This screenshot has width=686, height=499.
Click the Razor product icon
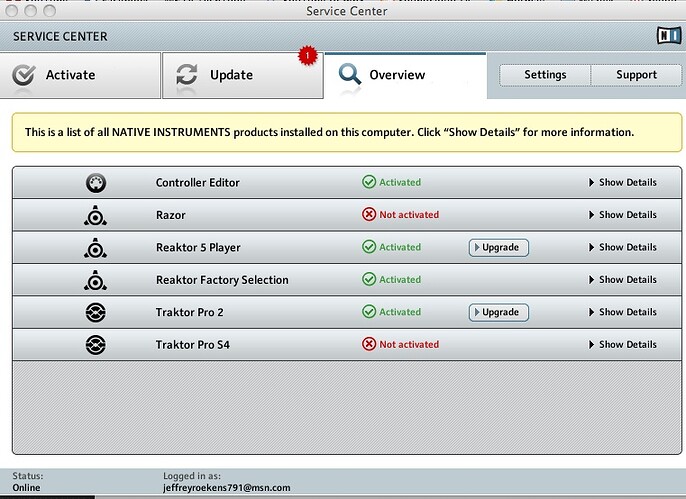pos(95,215)
